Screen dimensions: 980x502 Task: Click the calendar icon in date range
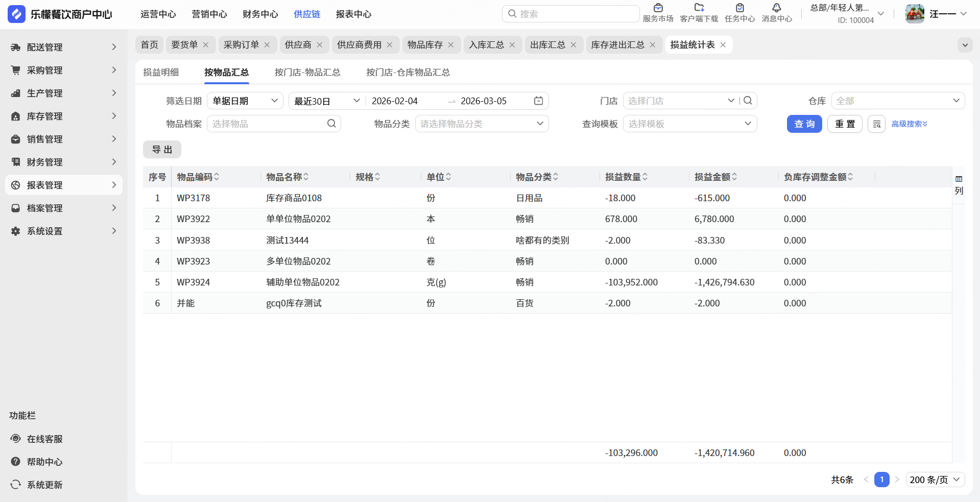click(x=538, y=101)
